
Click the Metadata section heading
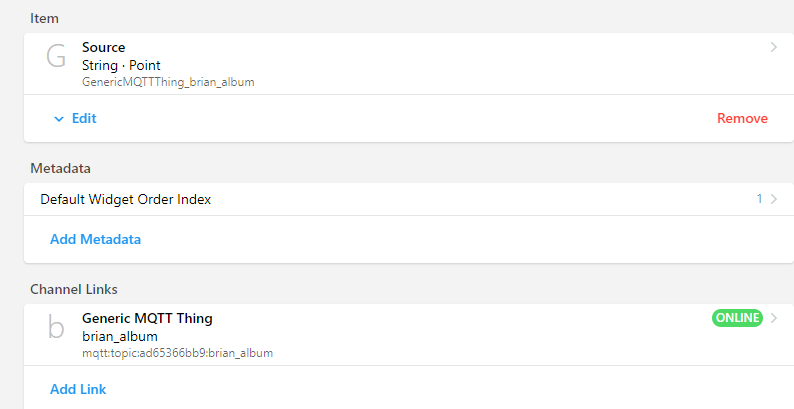click(60, 168)
